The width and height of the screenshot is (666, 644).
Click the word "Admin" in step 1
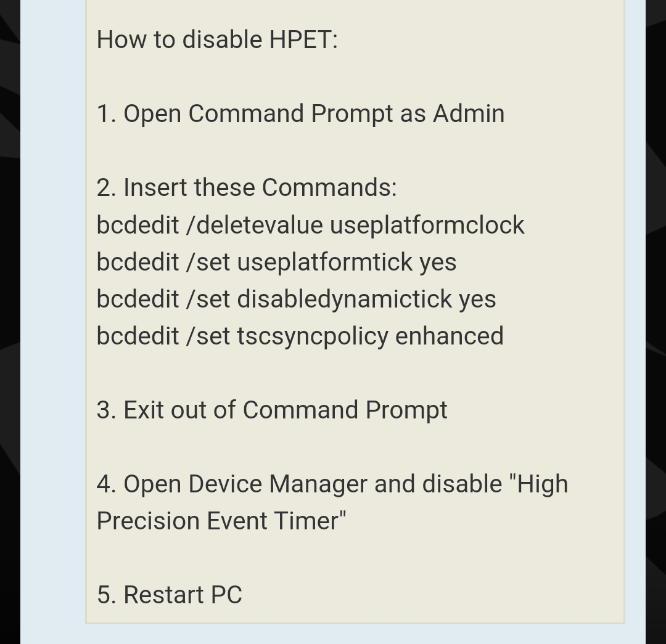tap(469, 114)
